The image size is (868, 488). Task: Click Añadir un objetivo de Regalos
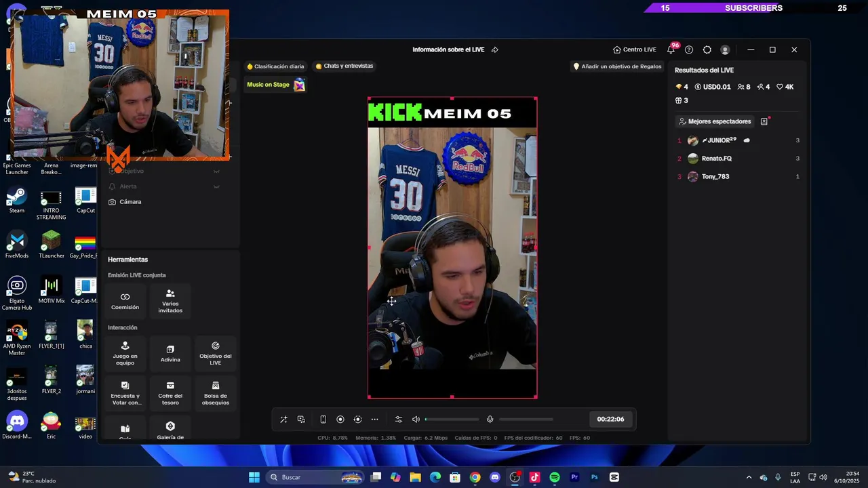617,66
